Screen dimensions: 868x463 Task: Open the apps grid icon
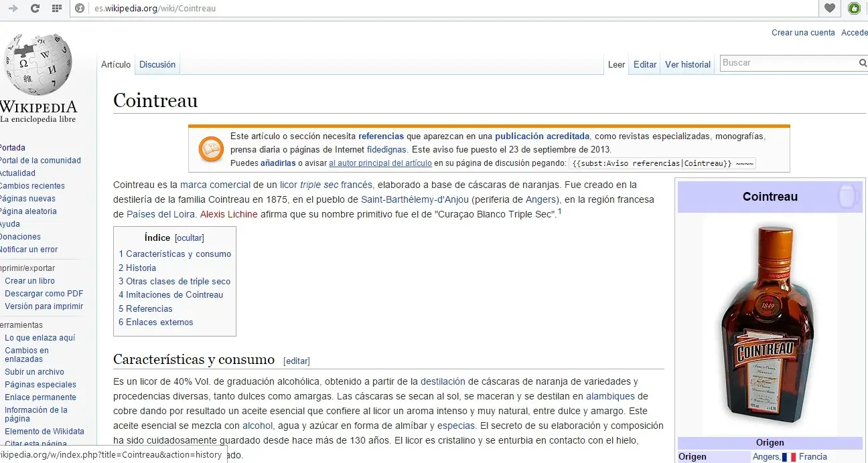(57, 9)
